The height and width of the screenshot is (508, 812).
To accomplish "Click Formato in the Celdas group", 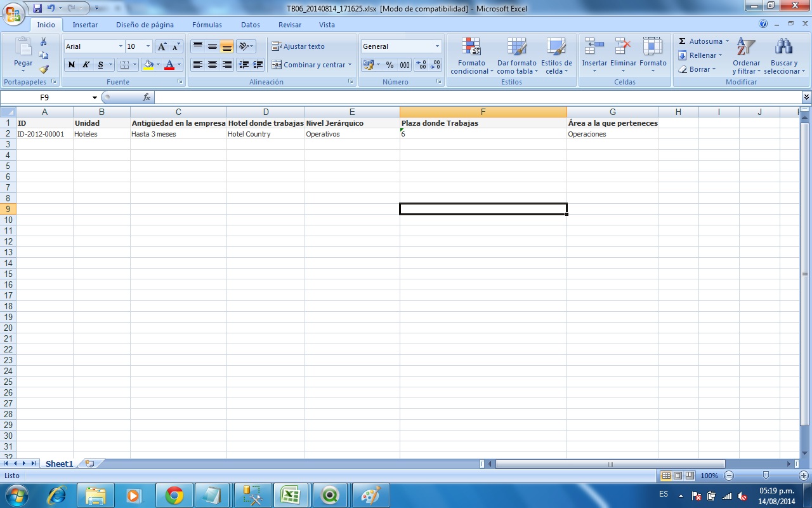I will [653, 56].
